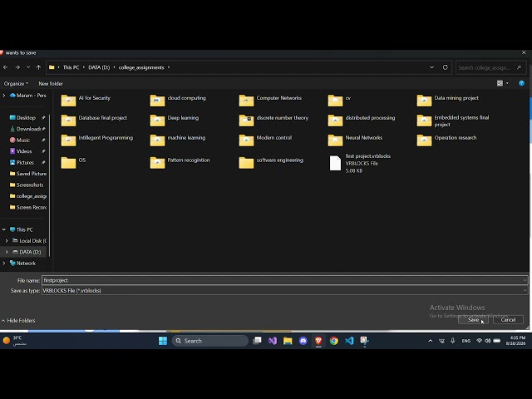Open the view options dropdown
The image size is (532, 399).
tap(507, 83)
